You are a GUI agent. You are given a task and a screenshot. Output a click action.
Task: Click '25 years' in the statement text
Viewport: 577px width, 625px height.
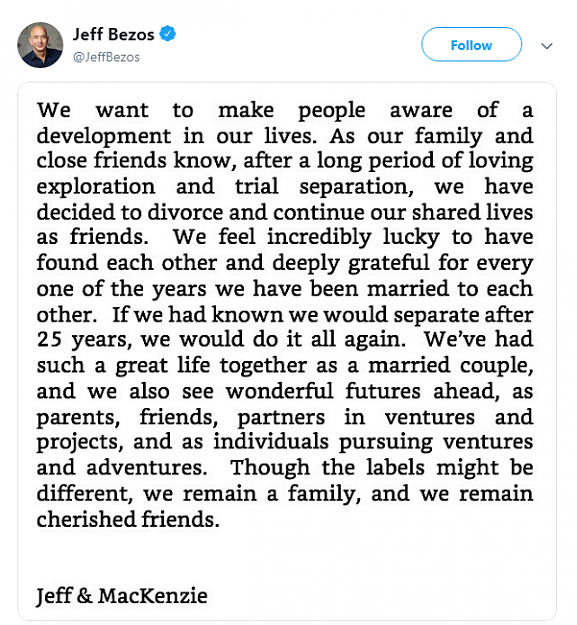point(82,340)
